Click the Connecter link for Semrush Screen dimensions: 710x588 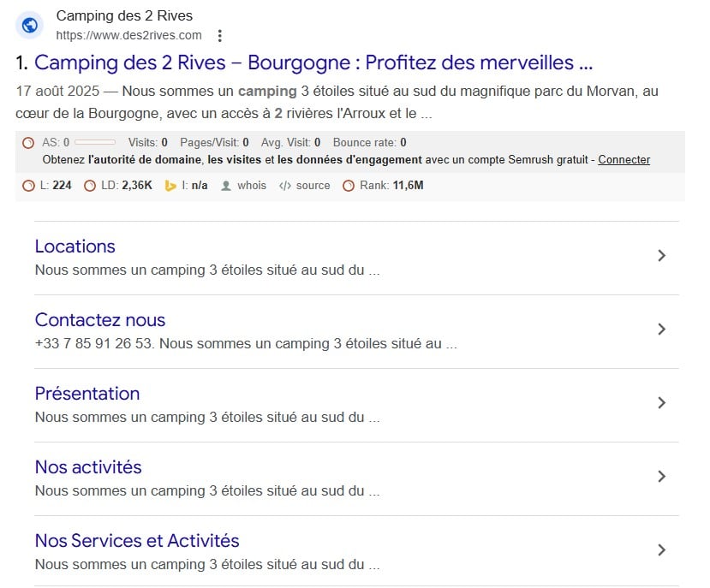(x=623, y=159)
